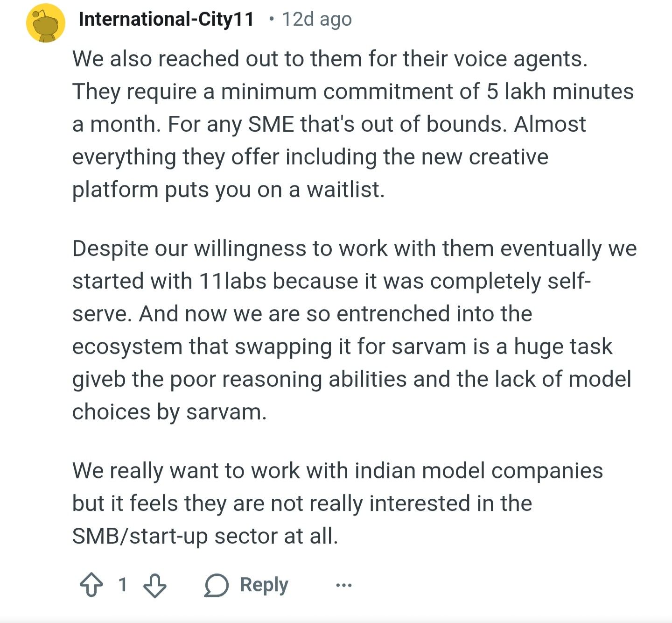
Task: Click the misspelled word 'giveb'
Action: coord(98,379)
